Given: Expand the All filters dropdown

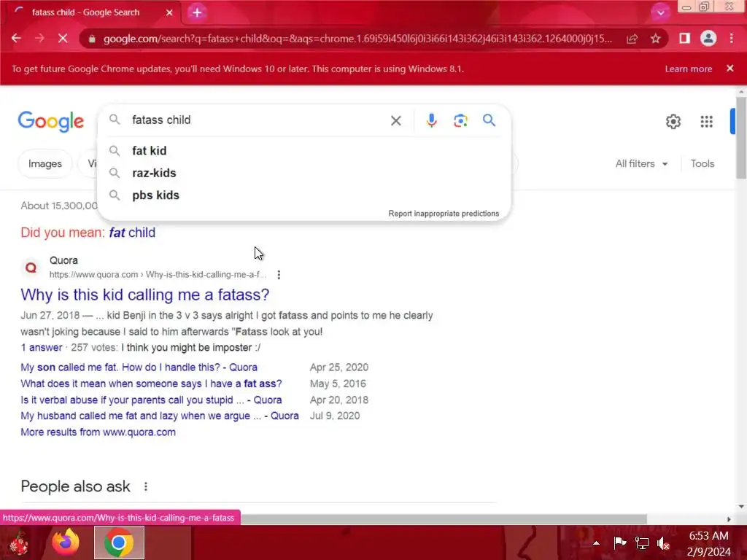Looking at the screenshot, I should [x=641, y=164].
